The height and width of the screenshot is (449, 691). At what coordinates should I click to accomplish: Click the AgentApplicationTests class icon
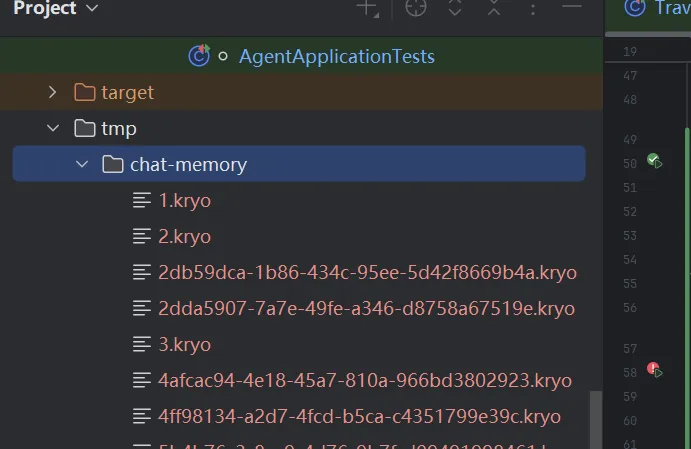click(x=199, y=56)
